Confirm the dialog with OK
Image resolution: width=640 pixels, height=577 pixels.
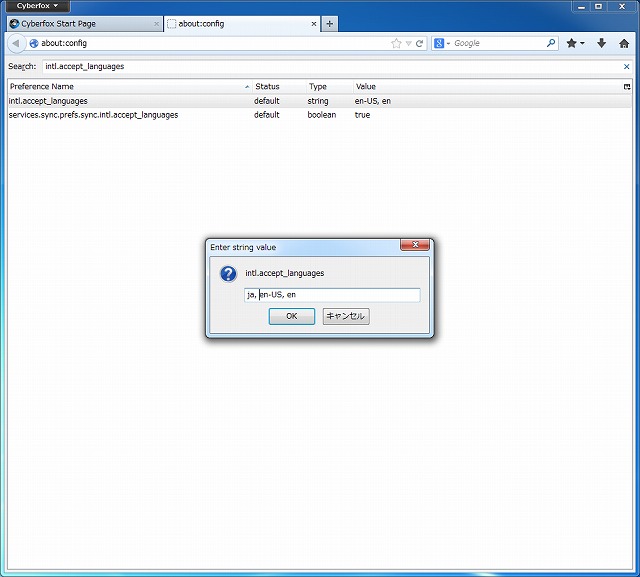291,316
